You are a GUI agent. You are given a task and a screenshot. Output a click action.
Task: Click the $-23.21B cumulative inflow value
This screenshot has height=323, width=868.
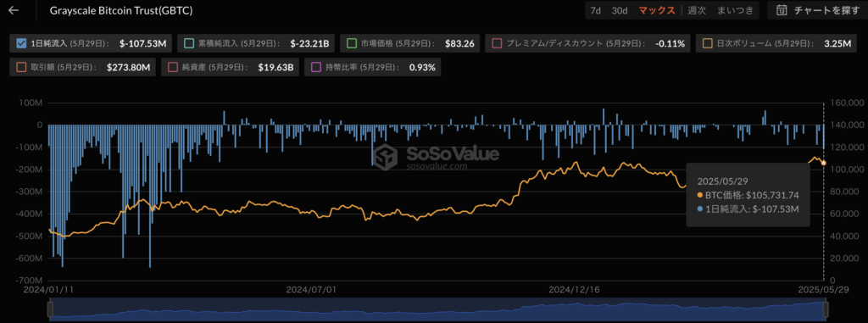click(309, 43)
